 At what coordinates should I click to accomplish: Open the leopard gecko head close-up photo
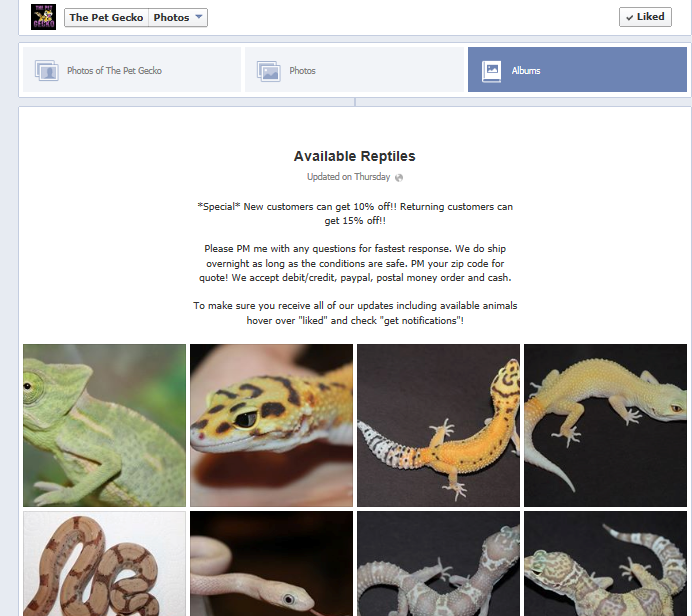click(x=271, y=425)
